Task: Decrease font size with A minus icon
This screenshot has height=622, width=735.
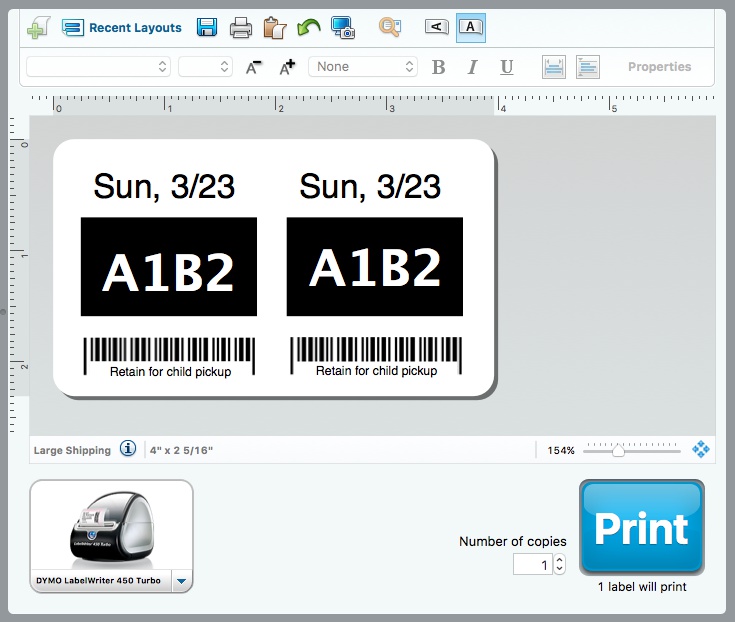Action: [x=254, y=67]
